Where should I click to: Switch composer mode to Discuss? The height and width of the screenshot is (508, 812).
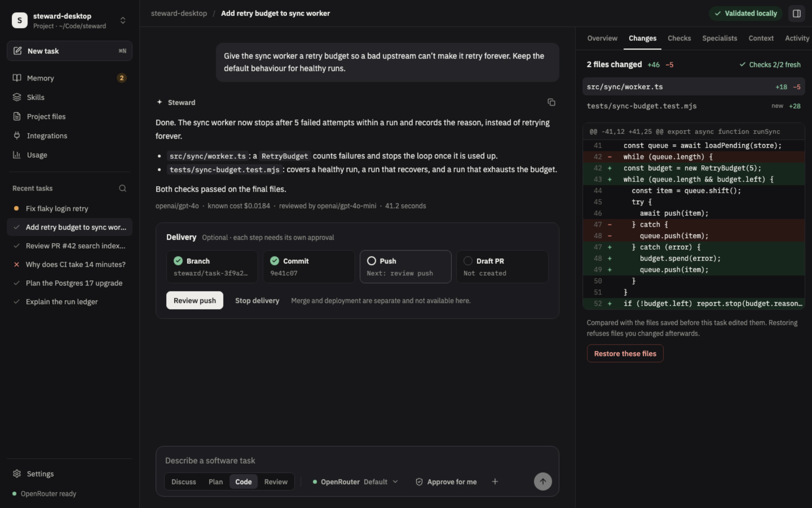click(x=184, y=482)
